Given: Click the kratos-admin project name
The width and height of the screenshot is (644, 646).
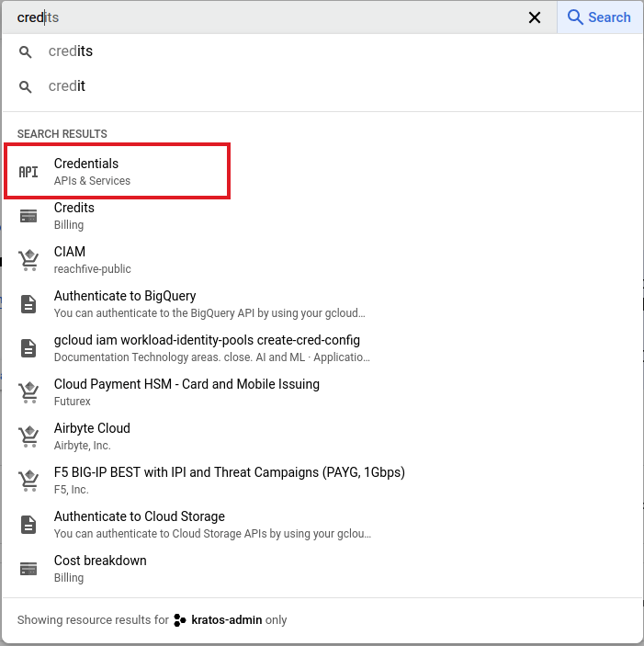Looking at the screenshot, I should pos(226,620).
